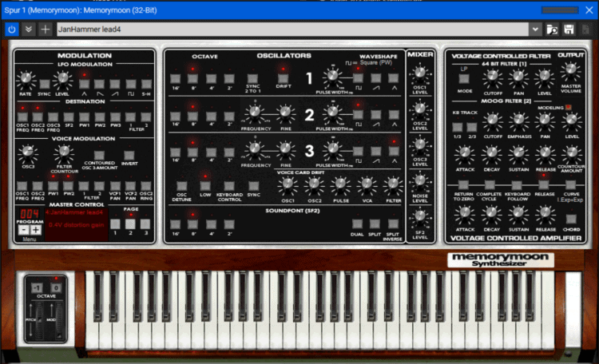Click the LP filter Mode button
This screenshot has height=364, width=599.
tap(464, 79)
